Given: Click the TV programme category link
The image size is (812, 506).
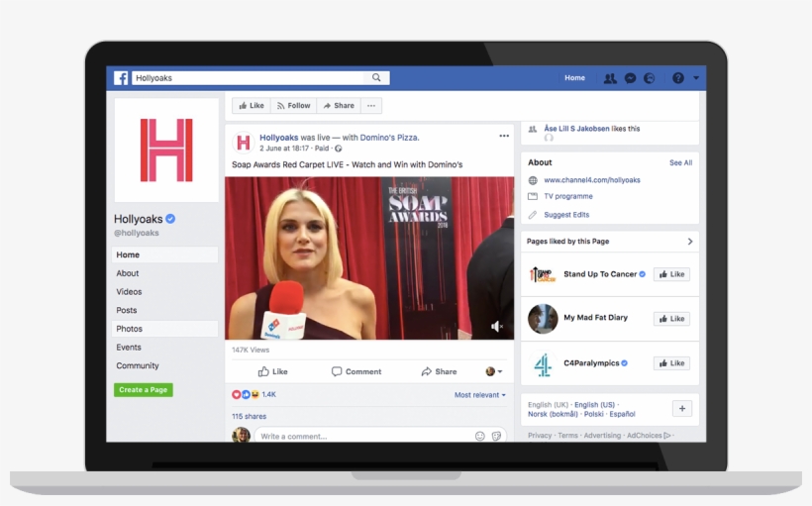Looking at the screenshot, I should point(568,196).
